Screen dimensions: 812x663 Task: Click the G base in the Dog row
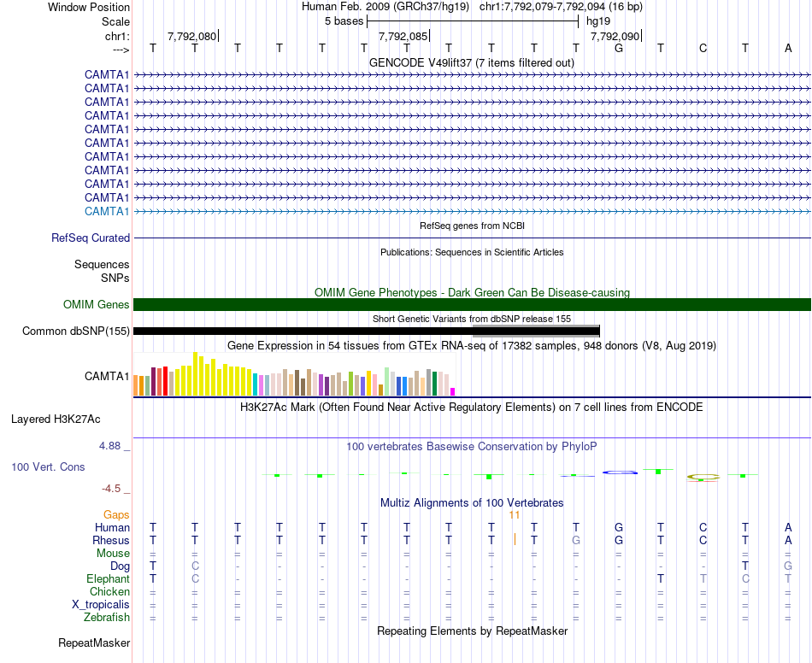click(x=788, y=566)
